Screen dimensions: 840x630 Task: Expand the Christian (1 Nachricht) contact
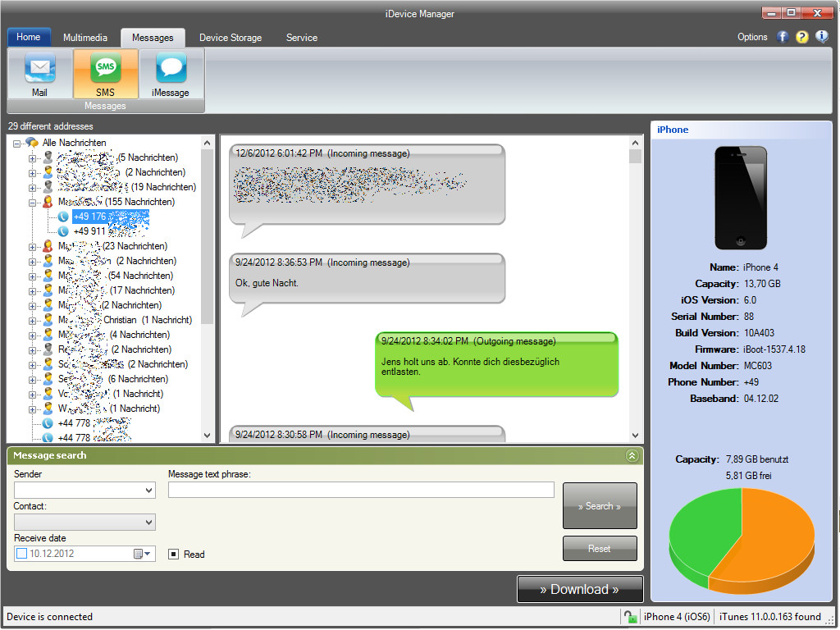[x=32, y=321]
